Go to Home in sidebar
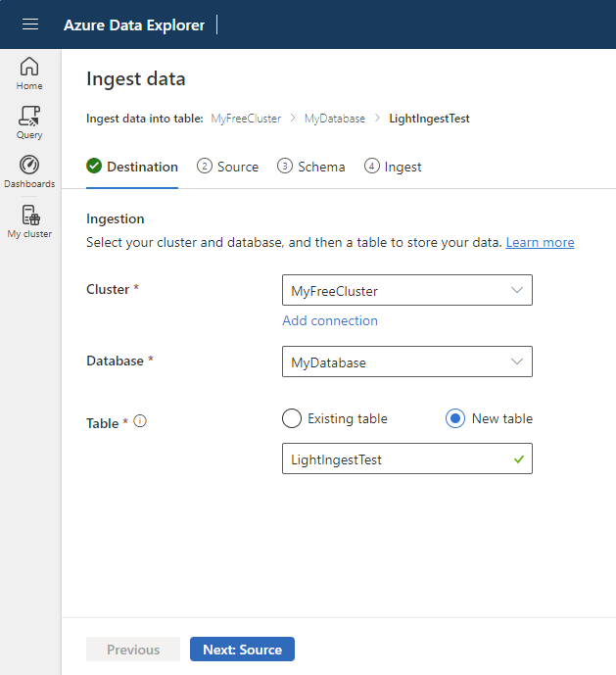 (x=29, y=73)
